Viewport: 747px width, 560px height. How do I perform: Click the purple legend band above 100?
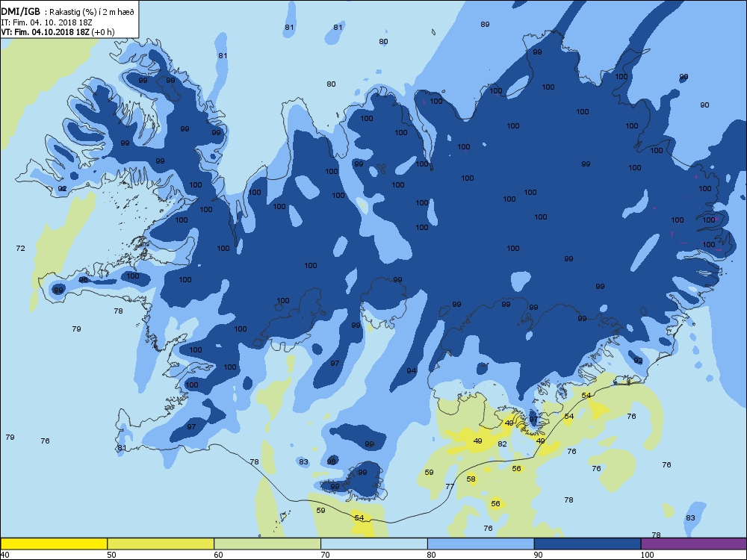click(x=694, y=544)
